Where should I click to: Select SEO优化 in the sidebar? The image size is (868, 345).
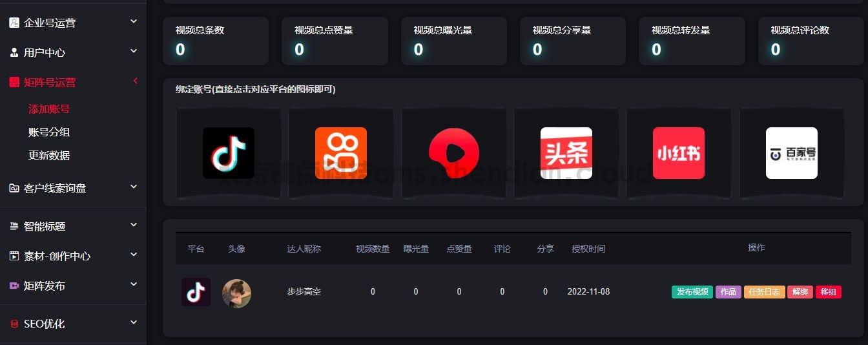point(45,324)
